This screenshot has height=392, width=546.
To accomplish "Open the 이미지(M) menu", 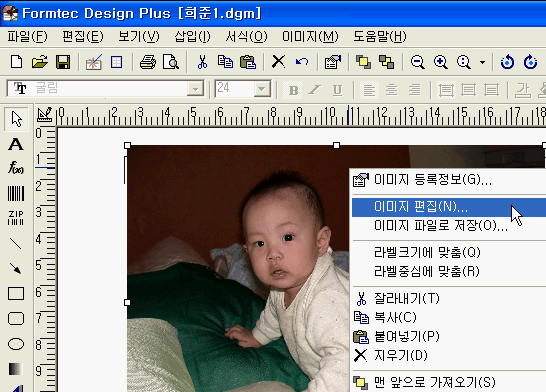I will tap(310, 36).
